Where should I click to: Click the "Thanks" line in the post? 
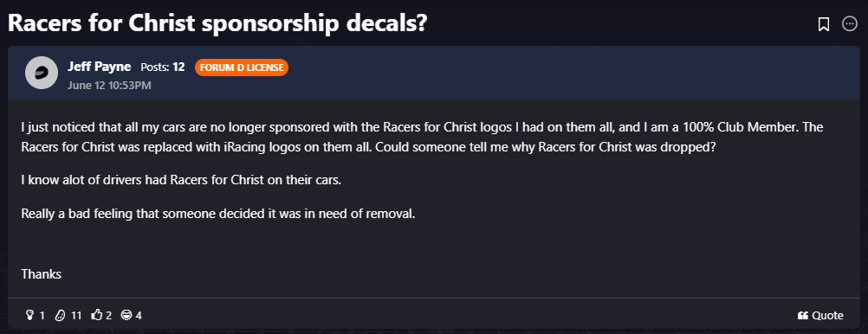[x=41, y=273]
